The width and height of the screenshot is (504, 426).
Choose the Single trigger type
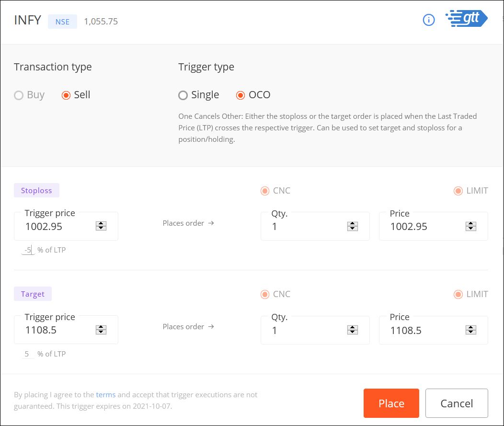click(183, 95)
